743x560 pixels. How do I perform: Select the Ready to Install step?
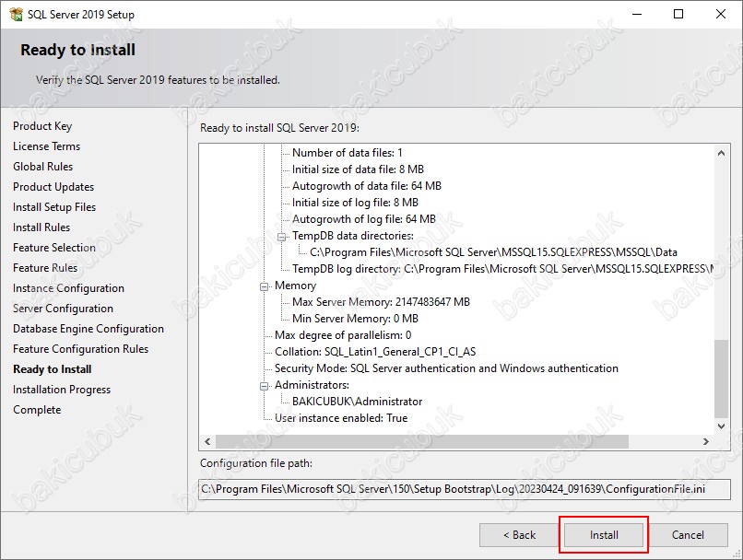(x=53, y=369)
